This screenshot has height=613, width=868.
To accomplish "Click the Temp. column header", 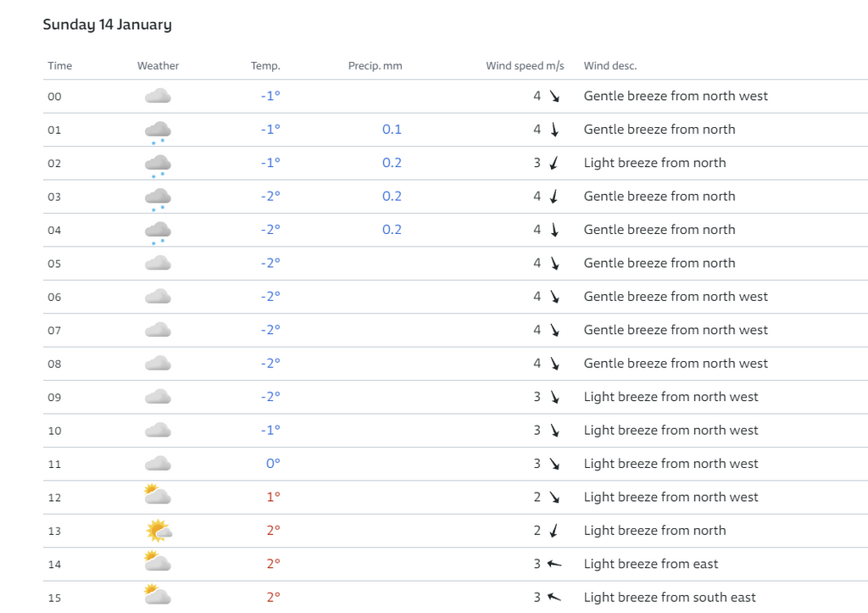I will point(265,66).
